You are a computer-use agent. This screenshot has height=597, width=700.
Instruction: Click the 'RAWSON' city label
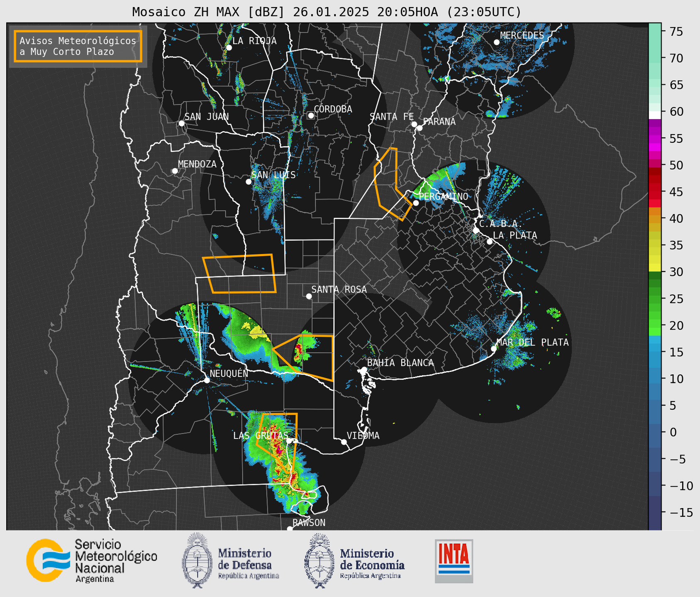click(x=309, y=523)
